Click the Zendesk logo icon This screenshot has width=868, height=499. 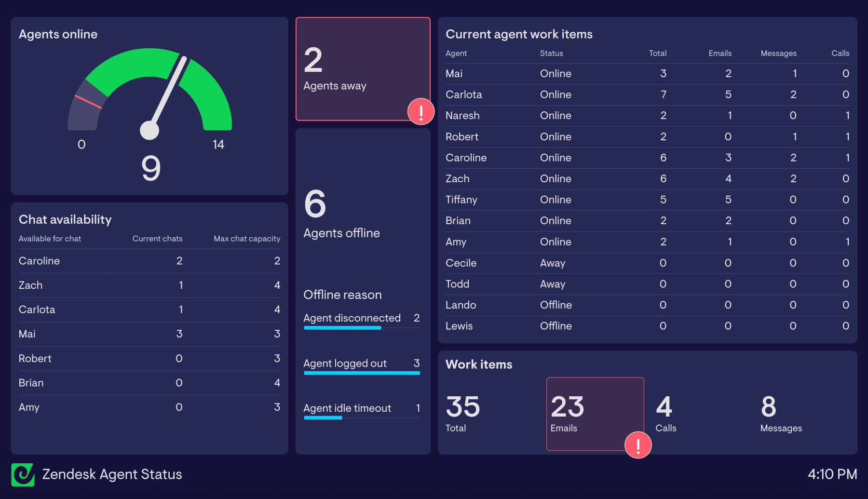click(23, 475)
